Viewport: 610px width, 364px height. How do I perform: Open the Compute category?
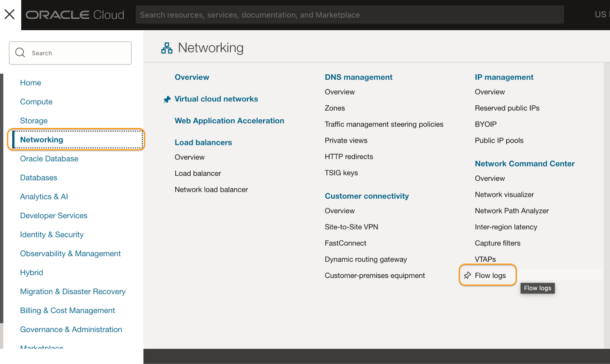click(x=36, y=102)
